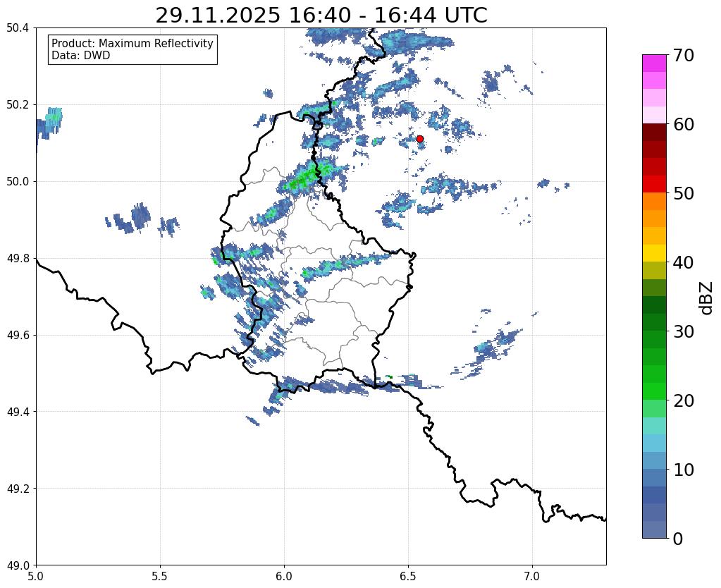Click the longitude axis label 5.0
Image resolution: width=721 pixels, height=588 pixels.
[36, 576]
